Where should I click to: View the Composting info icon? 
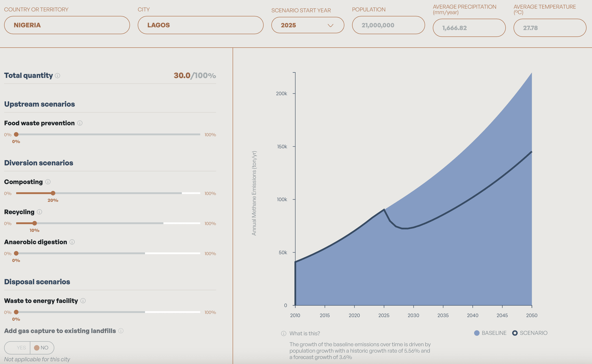click(47, 182)
